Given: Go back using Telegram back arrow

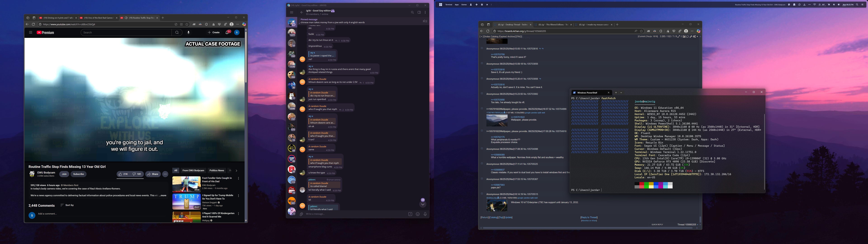Looking at the screenshot, I should (302, 12).
